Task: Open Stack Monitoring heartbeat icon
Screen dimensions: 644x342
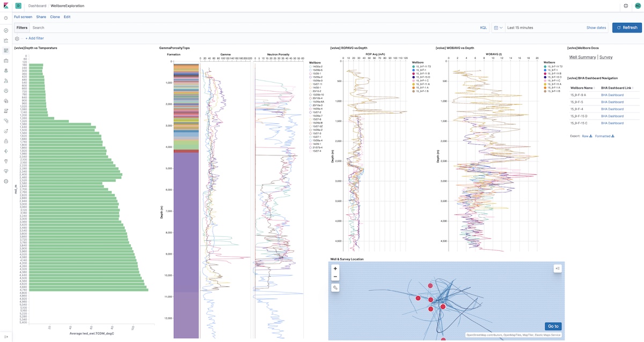Action: pyautogui.click(x=6, y=171)
